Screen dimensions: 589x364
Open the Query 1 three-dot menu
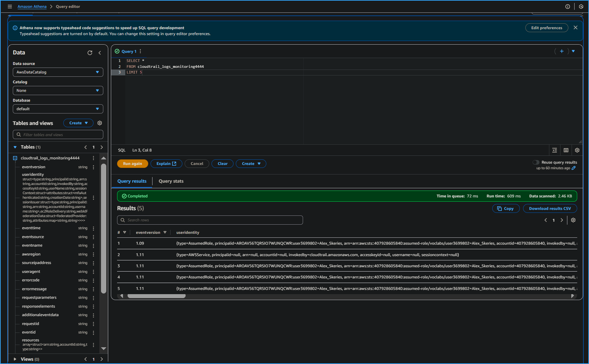click(x=140, y=51)
